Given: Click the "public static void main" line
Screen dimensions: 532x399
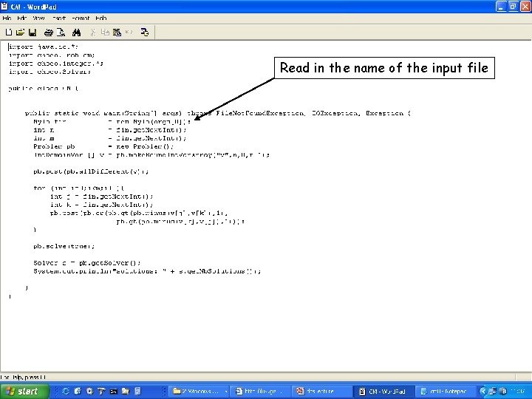Looking at the screenshot, I should click(x=218, y=113).
